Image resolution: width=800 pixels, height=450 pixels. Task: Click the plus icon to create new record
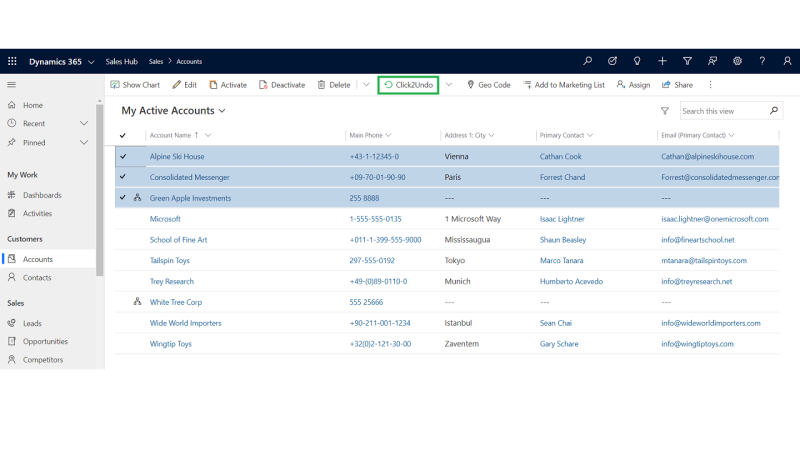[x=662, y=61]
